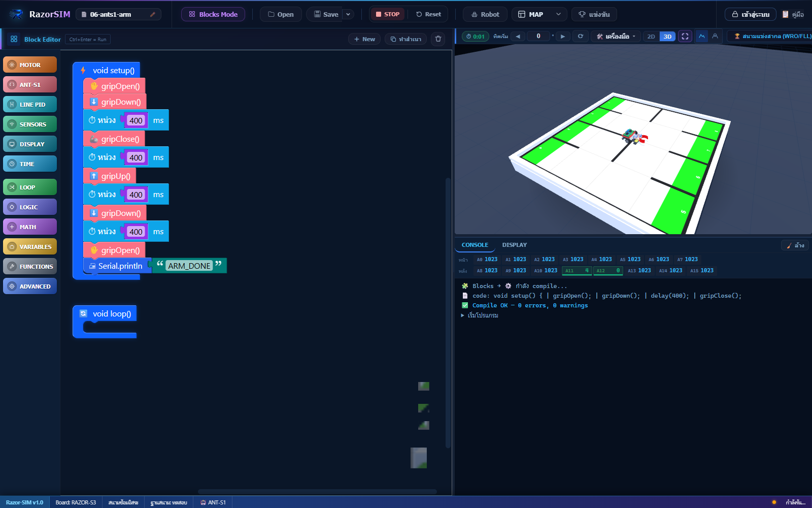Open the TIME block category
Screen dimensions: 812x508
(30, 164)
